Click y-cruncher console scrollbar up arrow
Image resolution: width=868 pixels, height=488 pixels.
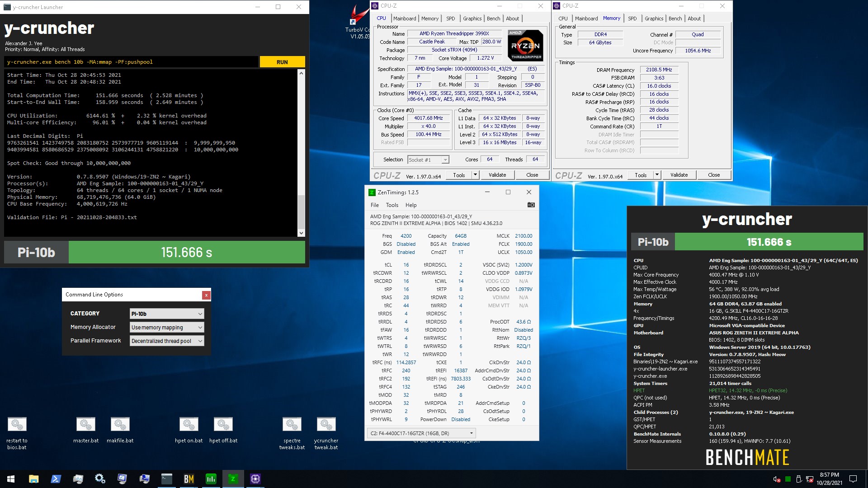[302, 73]
